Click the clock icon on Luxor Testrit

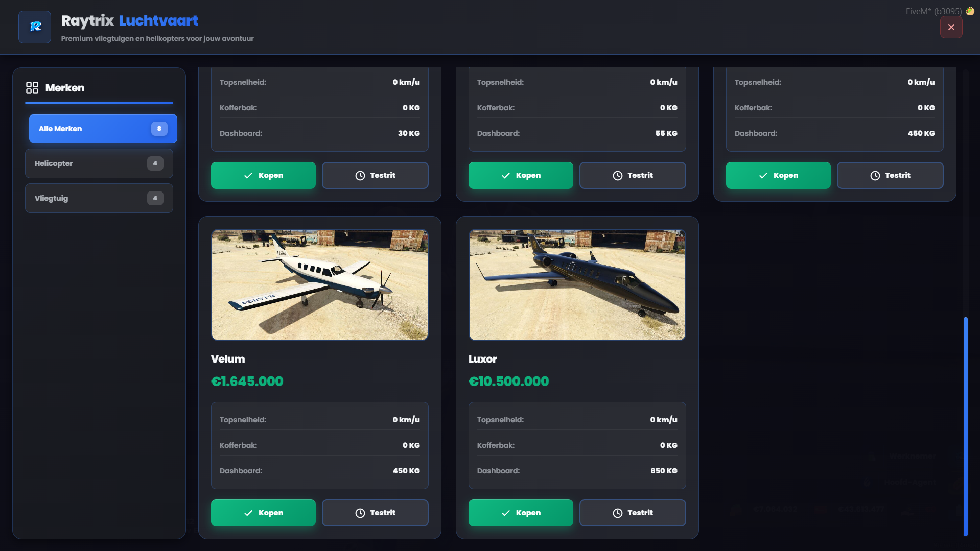pos(618,513)
